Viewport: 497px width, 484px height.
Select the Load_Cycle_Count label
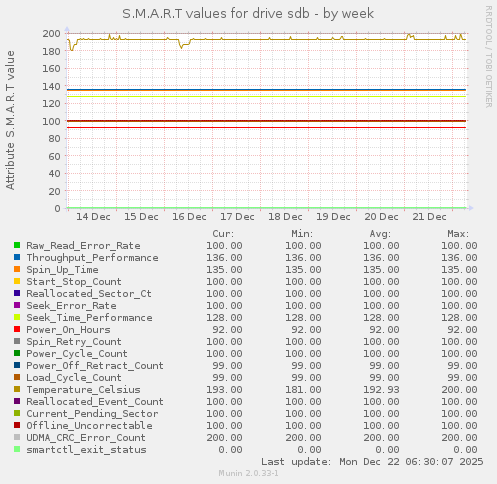pos(74,378)
